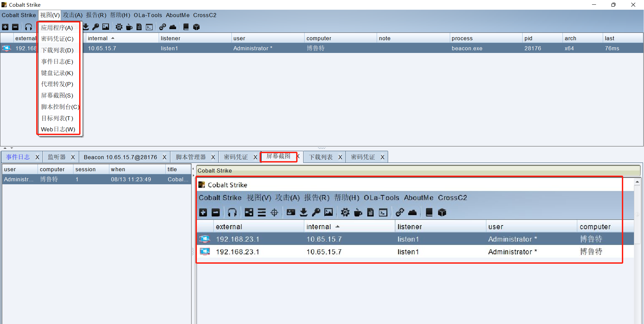This screenshot has width=644, height=324.
Task: Close the 视图(V) menu from menu bar
Action: 50,15
